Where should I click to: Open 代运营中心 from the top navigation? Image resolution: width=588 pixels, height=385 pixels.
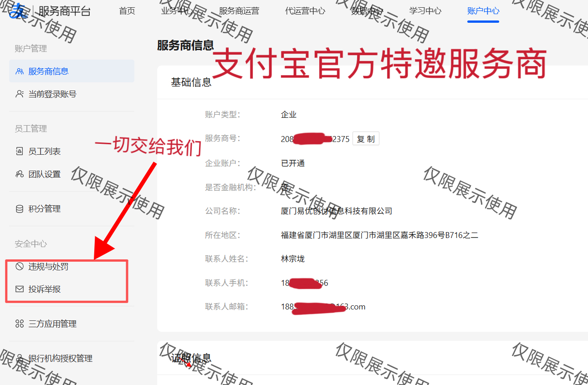pos(305,11)
